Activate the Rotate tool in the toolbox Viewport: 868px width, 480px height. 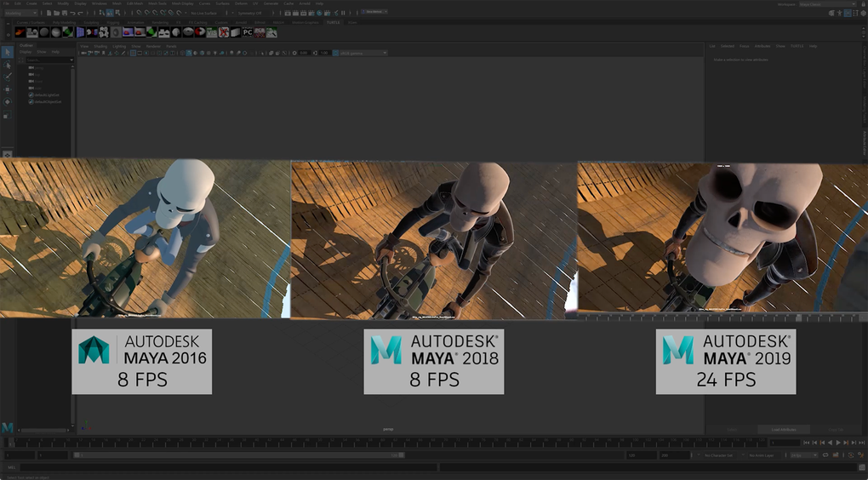click(7, 102)
